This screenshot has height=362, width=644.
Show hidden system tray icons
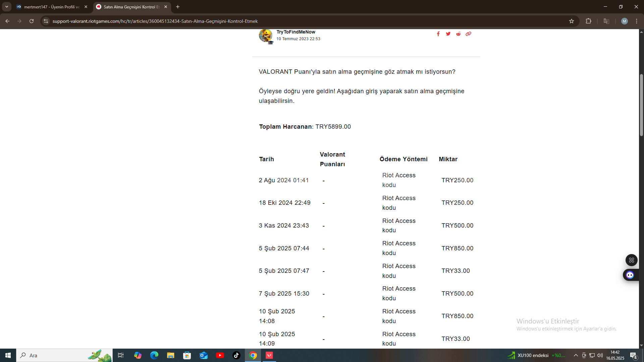[576, 355]
